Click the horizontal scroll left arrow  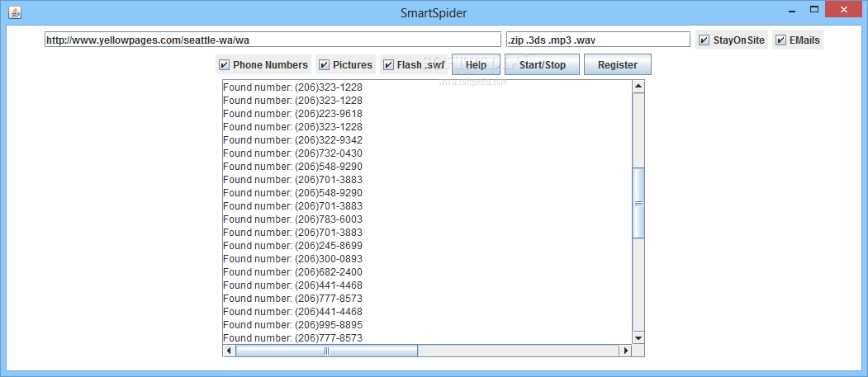229,351
